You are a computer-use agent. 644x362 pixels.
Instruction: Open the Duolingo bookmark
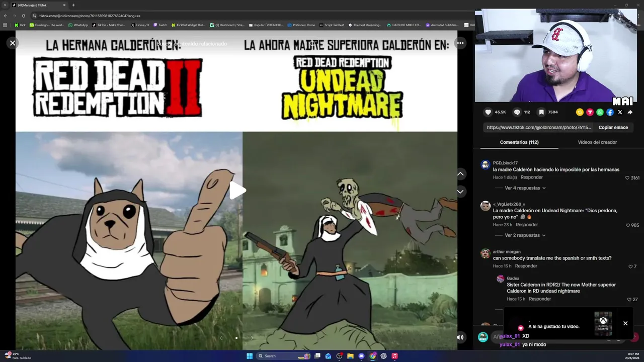pos(47,25)
